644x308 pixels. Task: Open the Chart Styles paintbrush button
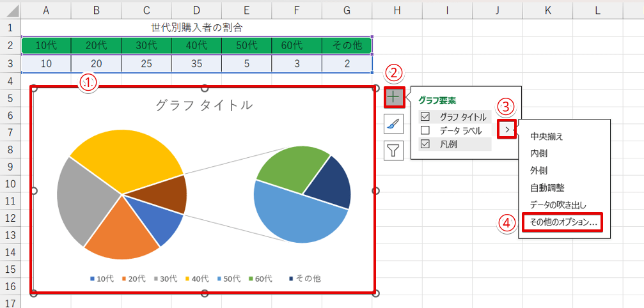coord(394,124)
